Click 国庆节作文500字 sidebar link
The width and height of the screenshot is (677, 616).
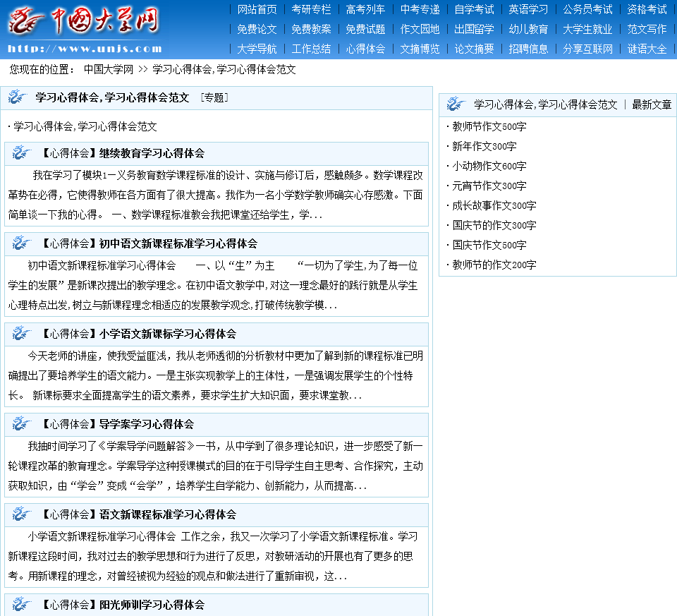pyautogui.click(x=489, y=245)
